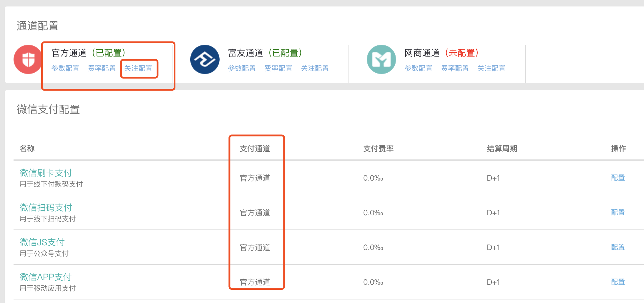Click the 通道配置 section heading
Image resolution: width=644 pixels, height=303 pixels.
[38, 26]
